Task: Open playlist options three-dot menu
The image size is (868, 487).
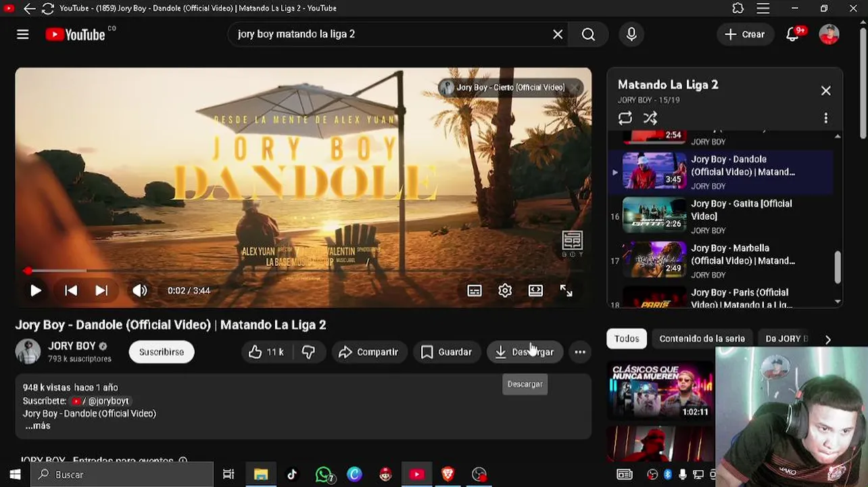Action: tap(825, 118)
